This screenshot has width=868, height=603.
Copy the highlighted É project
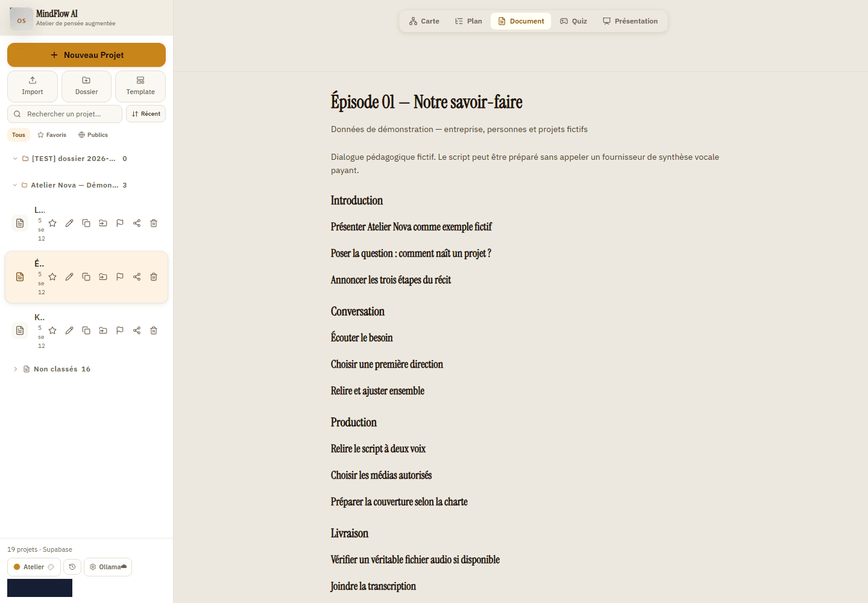pyautogui.click(x=86, y=277)
